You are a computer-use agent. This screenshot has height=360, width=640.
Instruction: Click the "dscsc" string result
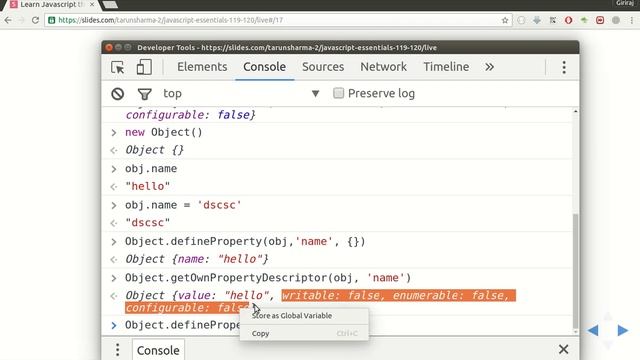(147, 222)
